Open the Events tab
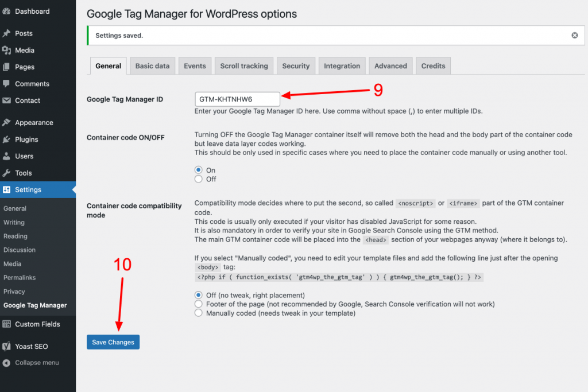 coord(195,66)
